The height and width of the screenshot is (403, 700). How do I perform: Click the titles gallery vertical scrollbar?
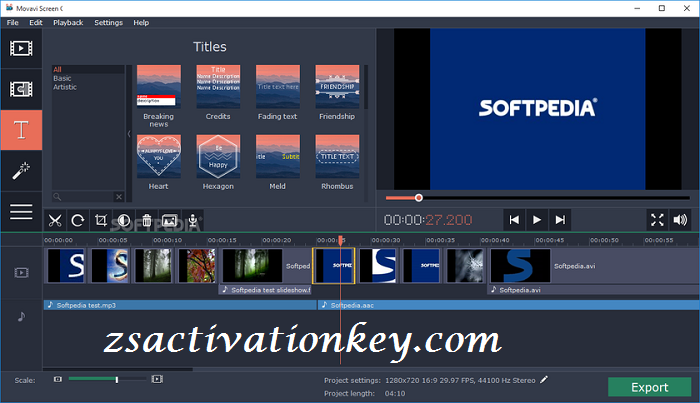(x=366, y=87)
